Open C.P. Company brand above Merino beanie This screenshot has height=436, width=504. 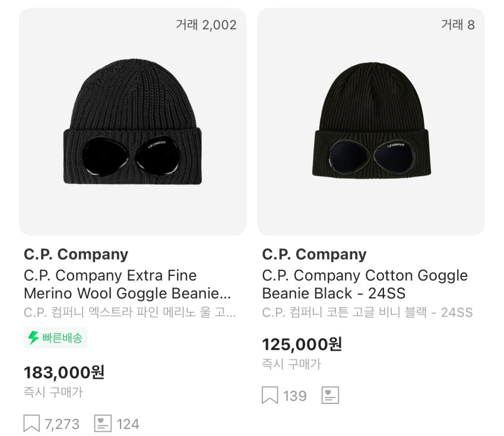pyautogui.click(x=76, y=254)
